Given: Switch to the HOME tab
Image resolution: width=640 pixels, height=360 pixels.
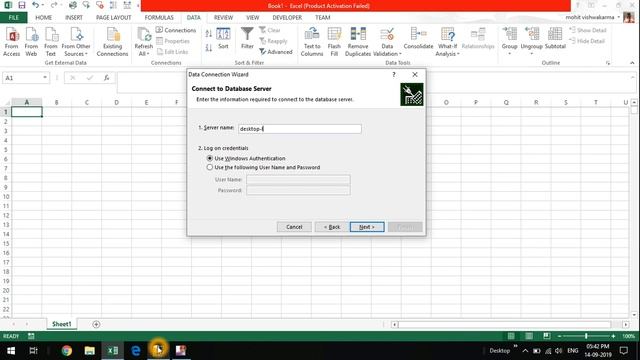Looking at the screenshot, I should click(x=43, y=18).
